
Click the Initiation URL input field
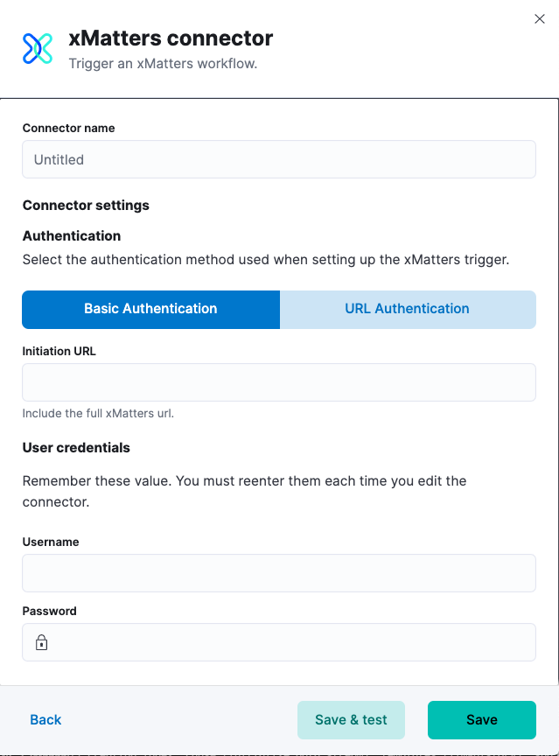[x=278, y=381]
